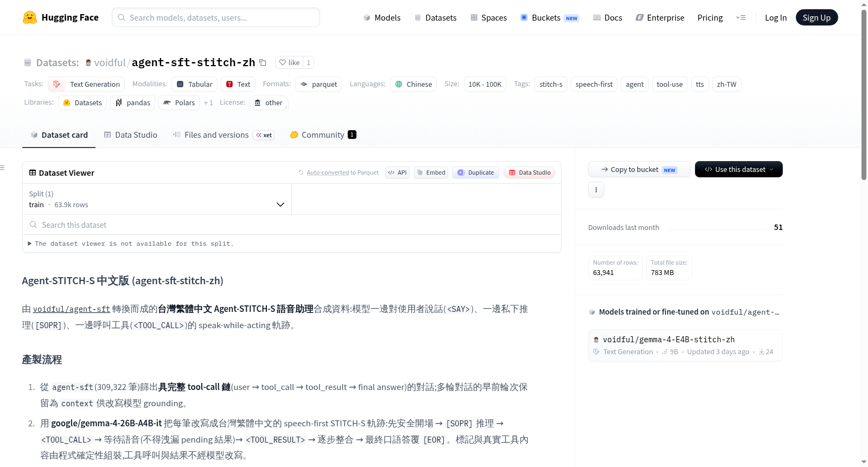
Task: Open the Use this dataset dropdown
Action: point(739,169)
